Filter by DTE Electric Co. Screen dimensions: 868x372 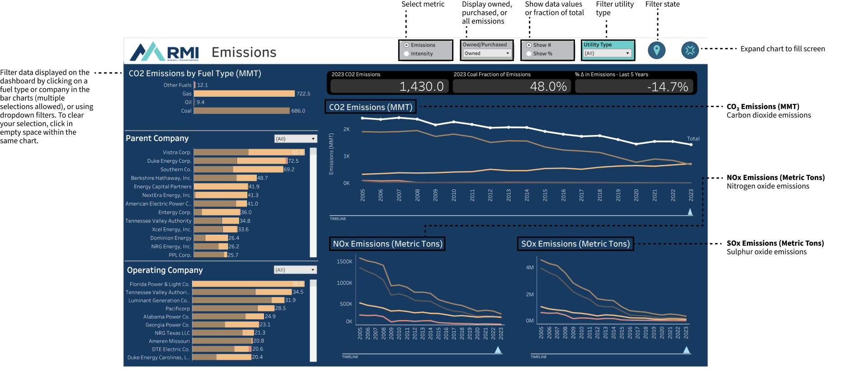[x=222, y=349]
